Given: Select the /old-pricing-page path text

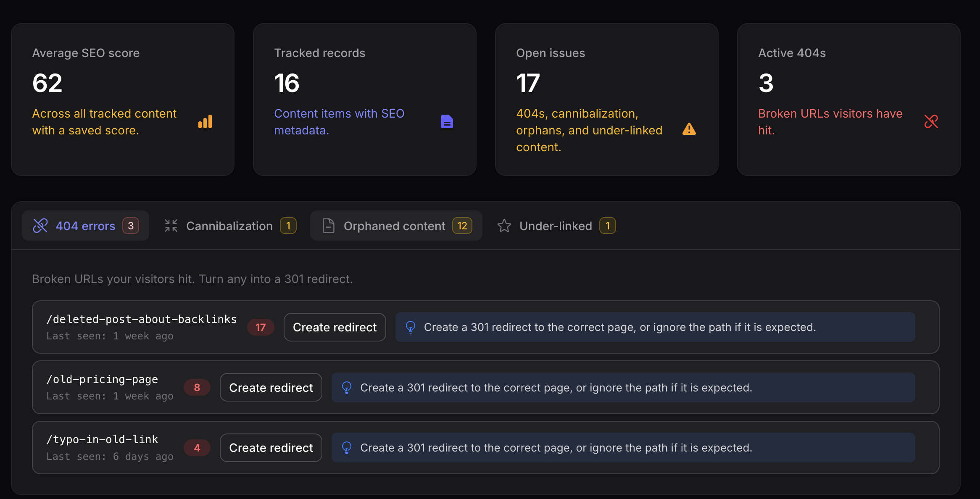Looking at the screenshot, I should coord(102,379).
